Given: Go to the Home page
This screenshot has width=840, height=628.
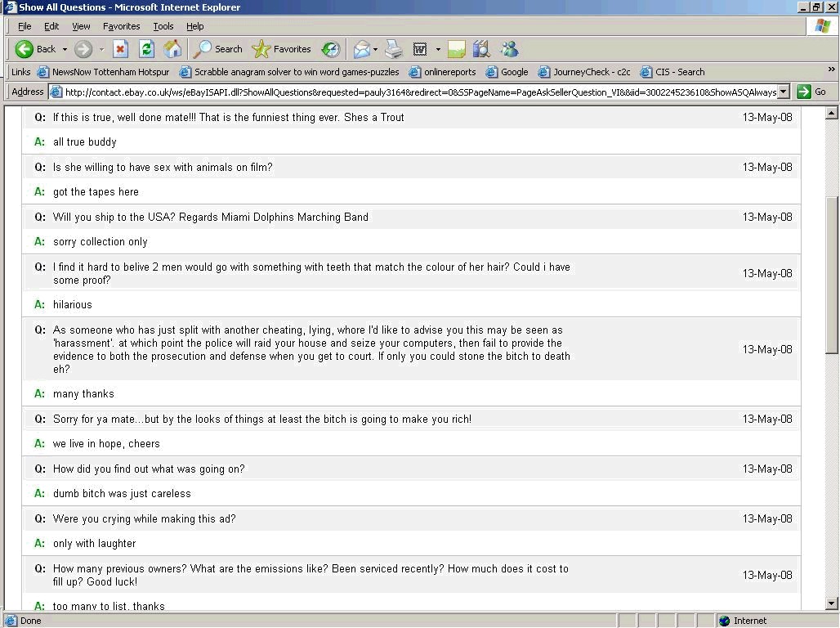Looking at the screenshot, I should coord(172,49).
